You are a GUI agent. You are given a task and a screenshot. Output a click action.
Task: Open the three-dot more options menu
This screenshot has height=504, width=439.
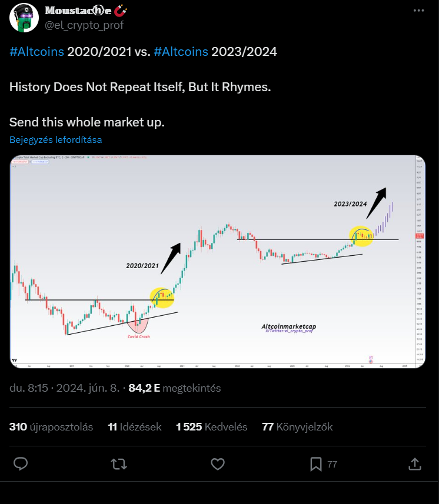418,11
